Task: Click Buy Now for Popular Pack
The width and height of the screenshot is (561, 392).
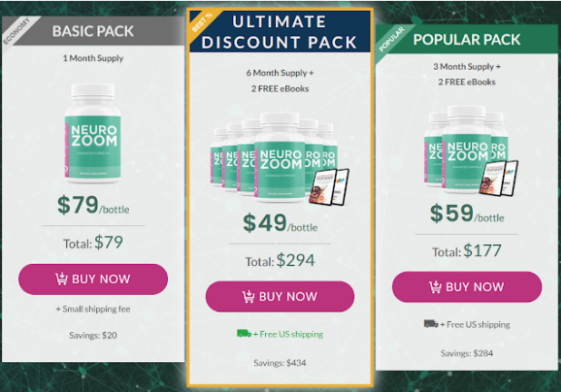Action: tap(467, 287)
